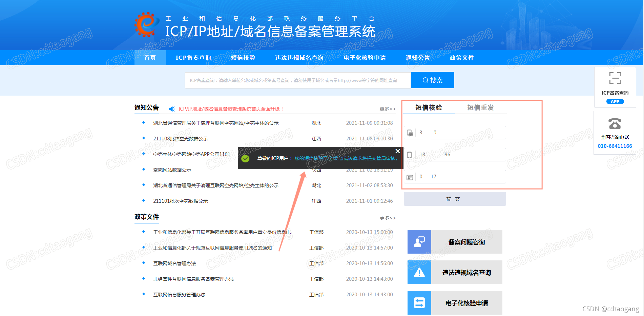The width and height of the screenshot is (644, 316).
Task: Open 211108批次空壳数据公示 notice
Action: tap(181, 139)
